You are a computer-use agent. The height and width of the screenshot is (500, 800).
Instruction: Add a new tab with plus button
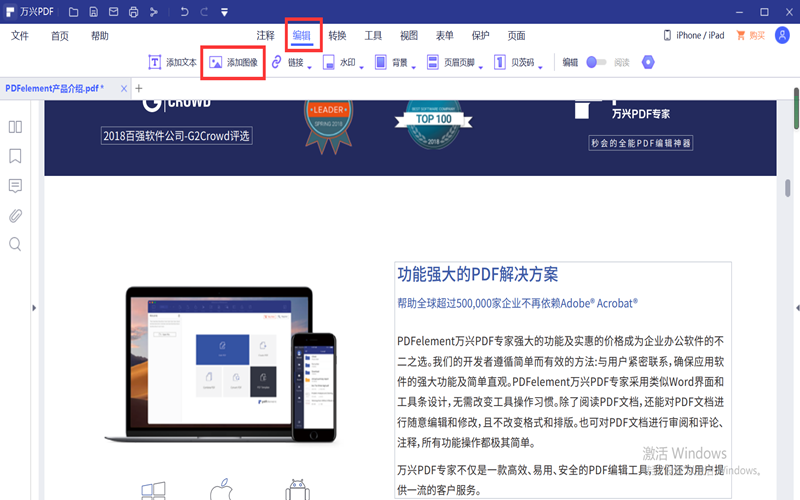(139, 89)
